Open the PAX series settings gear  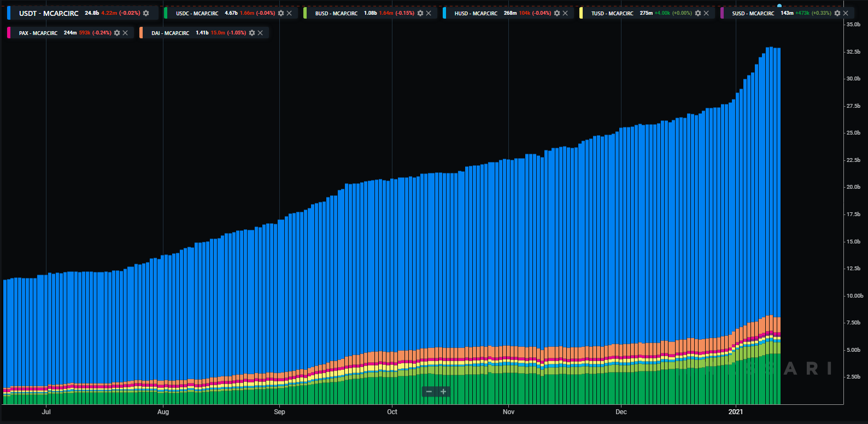click(117, 33)
